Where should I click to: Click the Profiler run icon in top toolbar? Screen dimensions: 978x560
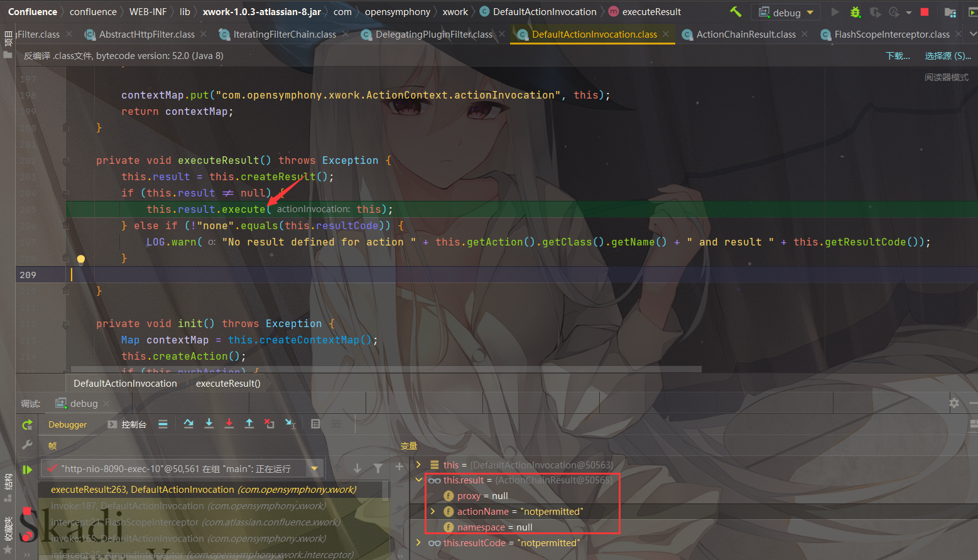tap(894, 12)
